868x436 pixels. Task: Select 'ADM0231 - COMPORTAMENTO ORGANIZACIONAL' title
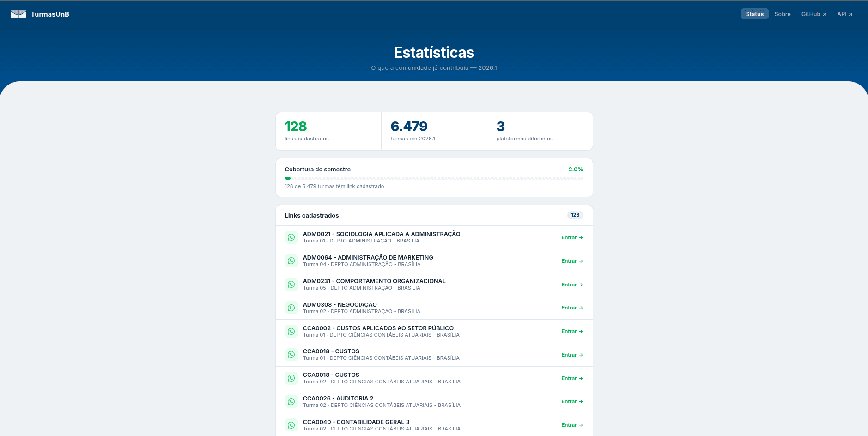tap(374, 281)
